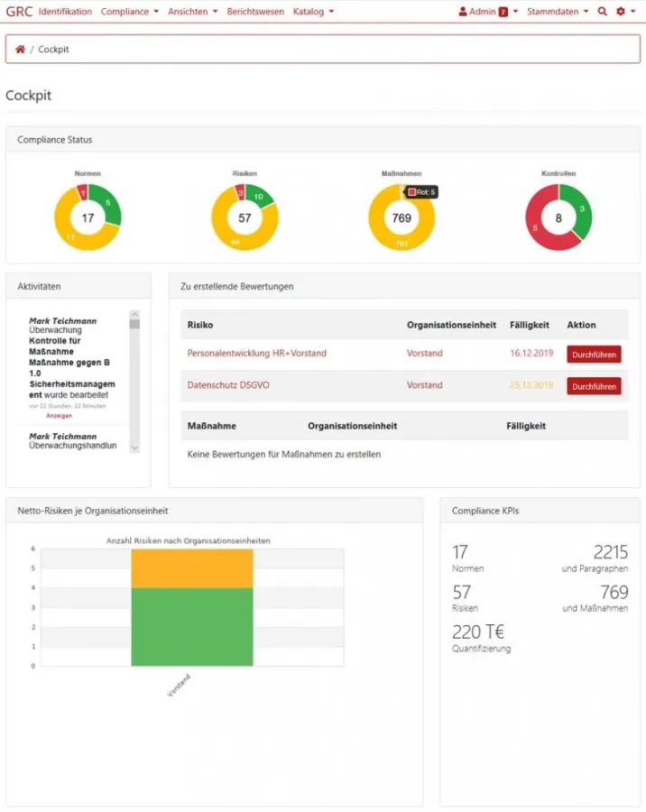The width and height of the screenshot is (646, 812).
Task: Open the settings gear icon
Action: [x=621, y=12]
